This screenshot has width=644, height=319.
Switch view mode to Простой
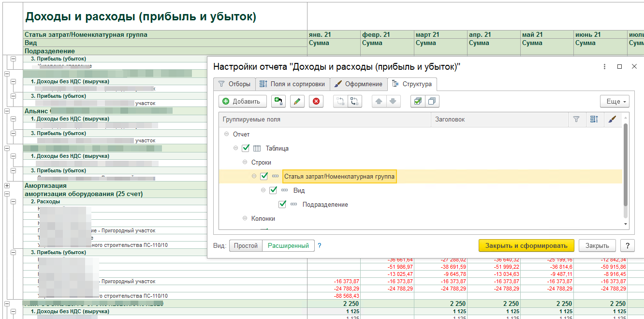[x=246, y=245]
